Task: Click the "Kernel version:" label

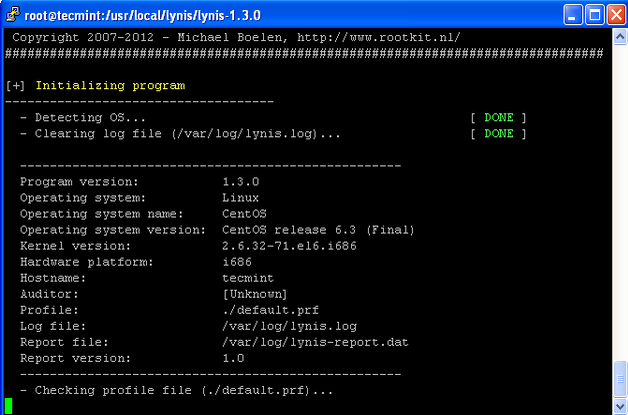Action: pos(75,246)
